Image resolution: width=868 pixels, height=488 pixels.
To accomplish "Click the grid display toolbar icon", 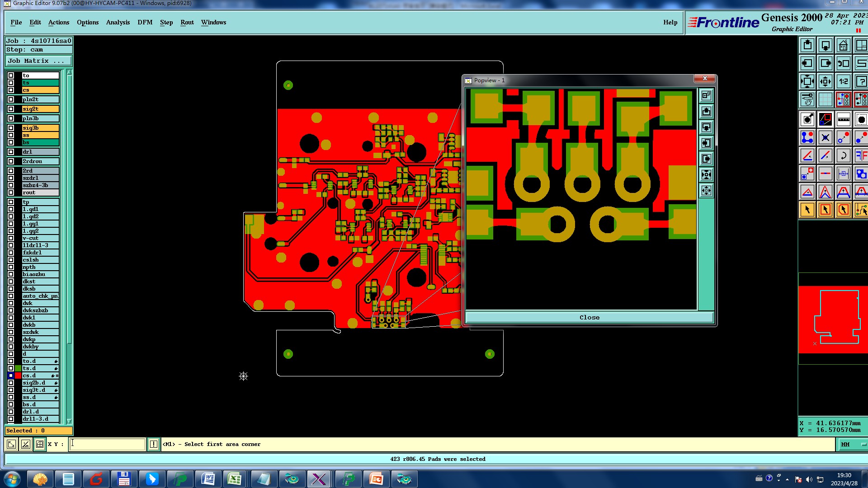I will pos(825,99).
